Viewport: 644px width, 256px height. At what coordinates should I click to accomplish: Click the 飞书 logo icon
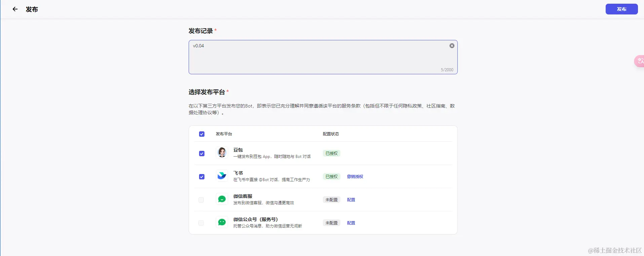tap(222, 176)
